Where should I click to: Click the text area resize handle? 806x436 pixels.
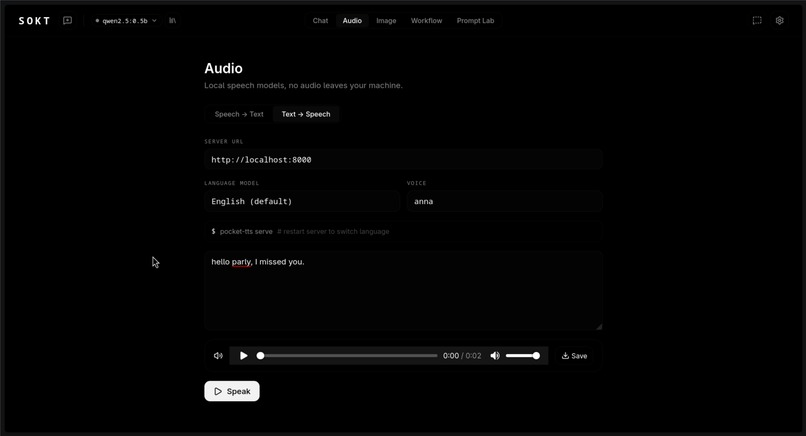coord(599,326)
